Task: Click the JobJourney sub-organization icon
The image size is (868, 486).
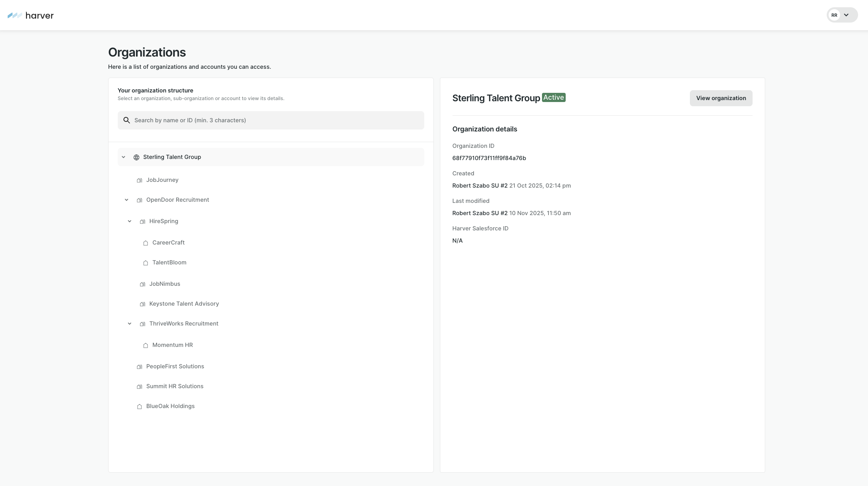Action: click(x=140, y=180)
